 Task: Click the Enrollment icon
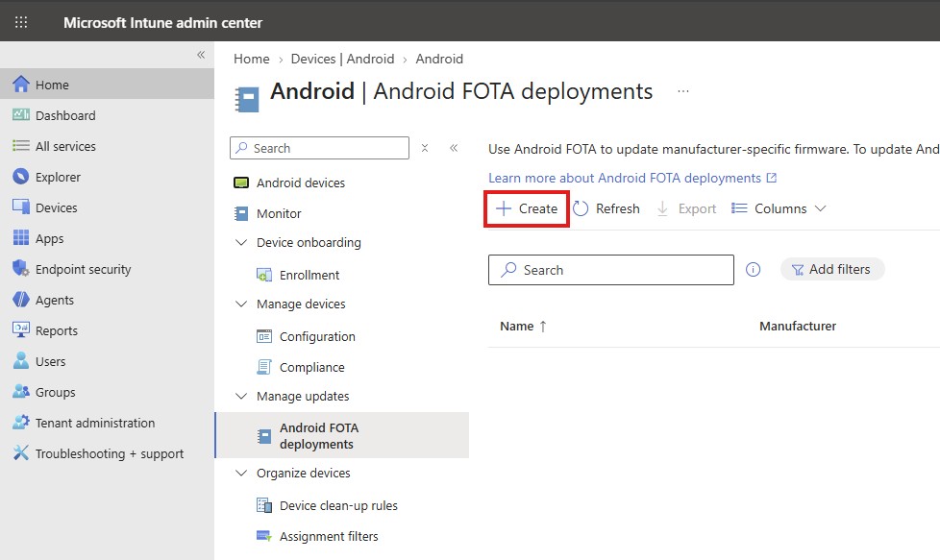coord(263,275)
